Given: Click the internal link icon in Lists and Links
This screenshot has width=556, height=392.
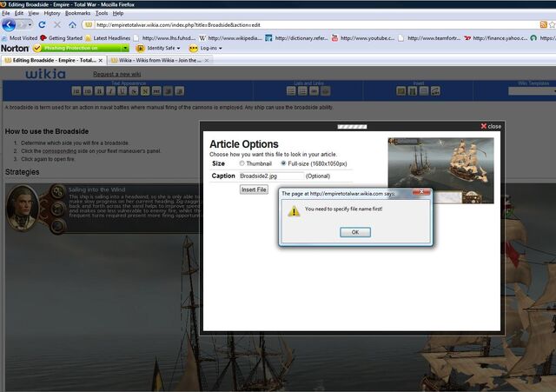Looking at the screenshot, I should coord(314,91).
